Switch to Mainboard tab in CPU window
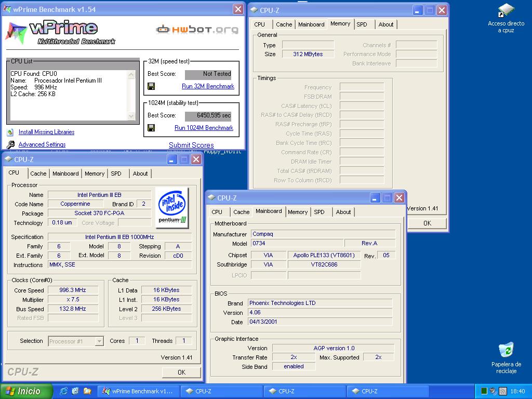The width and height of the screenshot is (532, 399). click(x=65, y=174)
